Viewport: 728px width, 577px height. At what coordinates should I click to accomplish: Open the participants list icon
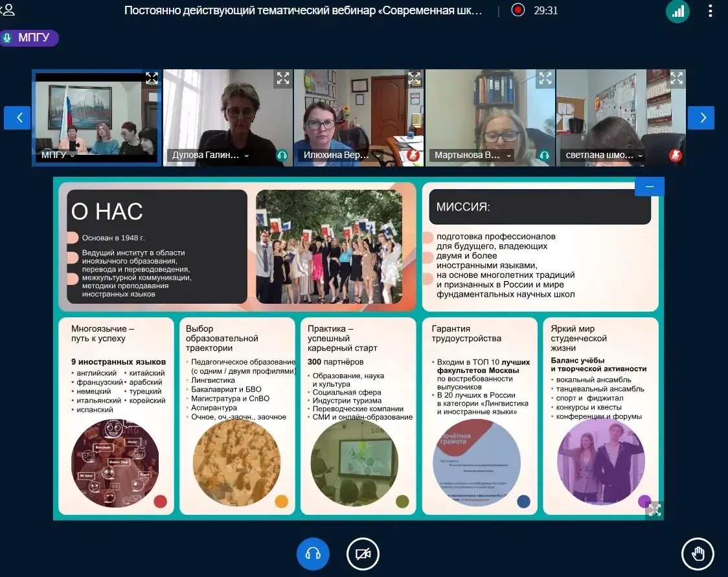[x=8, y=10]
